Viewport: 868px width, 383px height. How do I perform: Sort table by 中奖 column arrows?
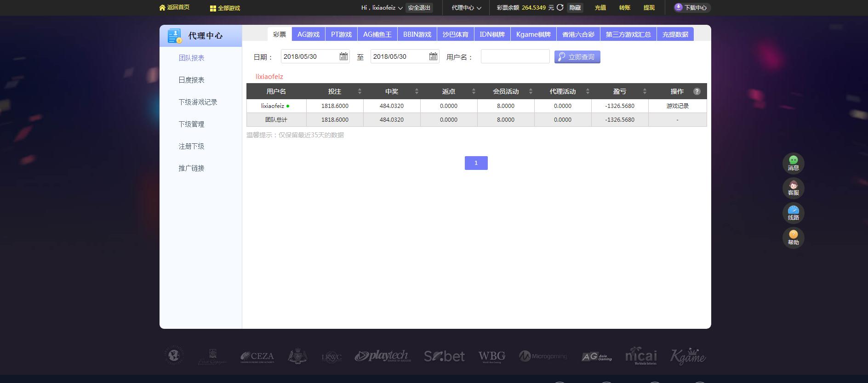pyautogui.click(x=417, y=91)
